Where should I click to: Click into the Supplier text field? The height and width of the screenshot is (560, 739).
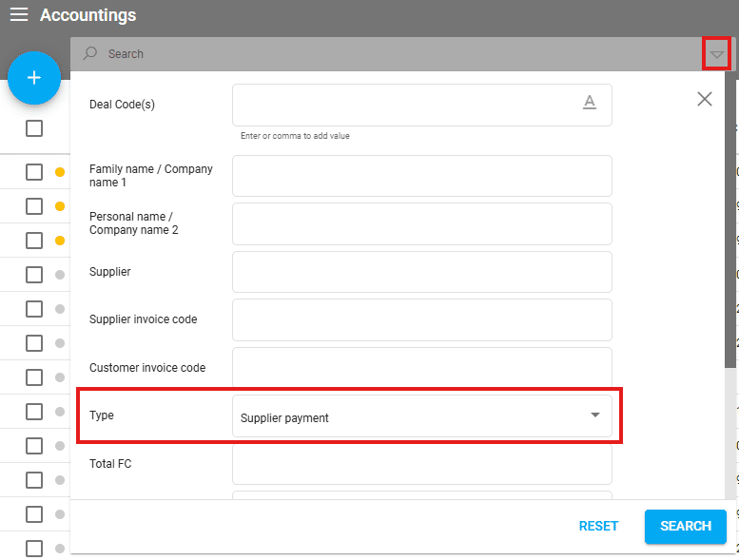point(421,272)
